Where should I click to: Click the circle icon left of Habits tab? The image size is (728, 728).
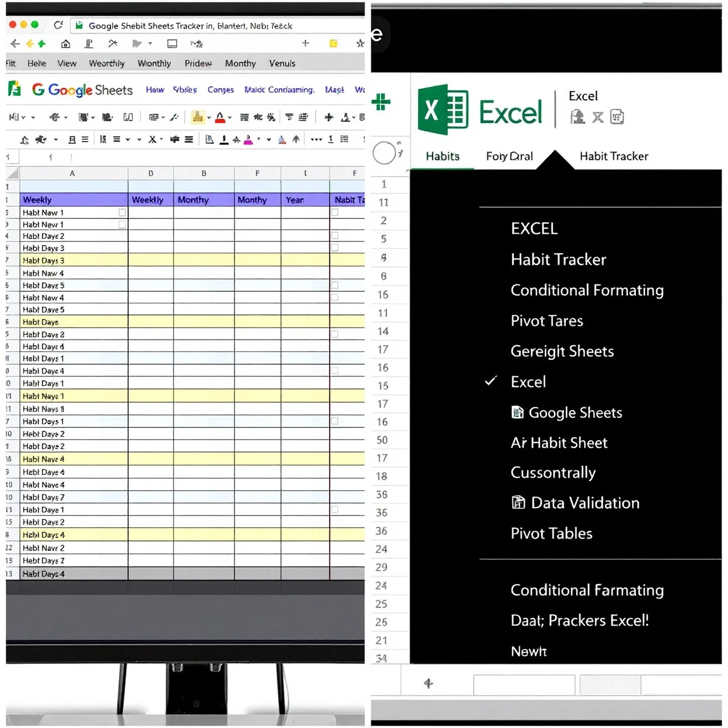[384, 153]
